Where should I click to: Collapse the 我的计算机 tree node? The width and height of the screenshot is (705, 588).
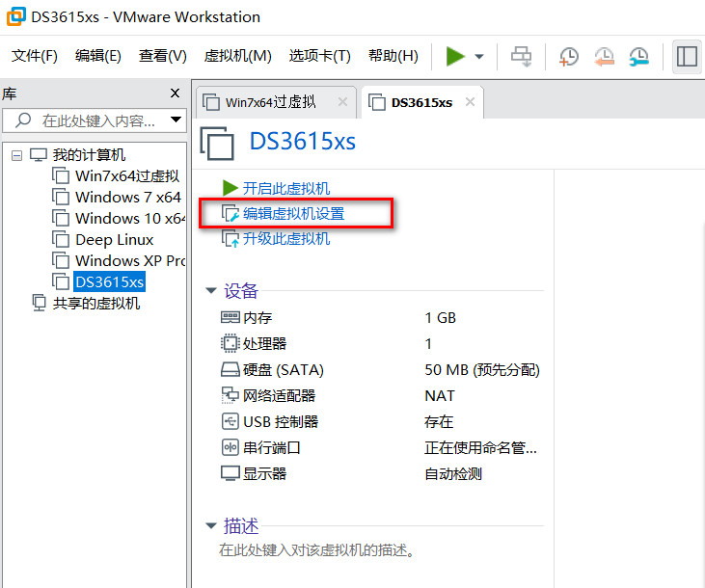(x=16, y=155)
